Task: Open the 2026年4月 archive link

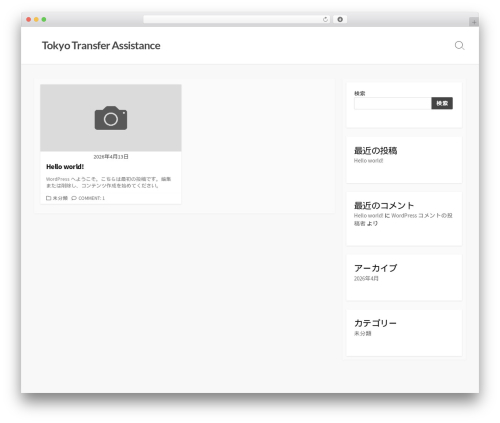Action: click(x=366, y=278)
